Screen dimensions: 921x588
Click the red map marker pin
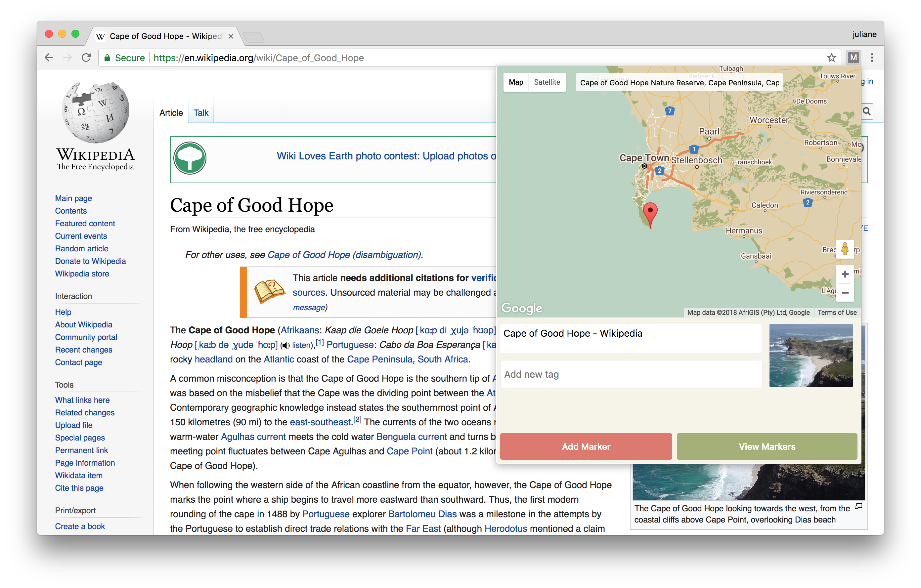tap(650, 213)
